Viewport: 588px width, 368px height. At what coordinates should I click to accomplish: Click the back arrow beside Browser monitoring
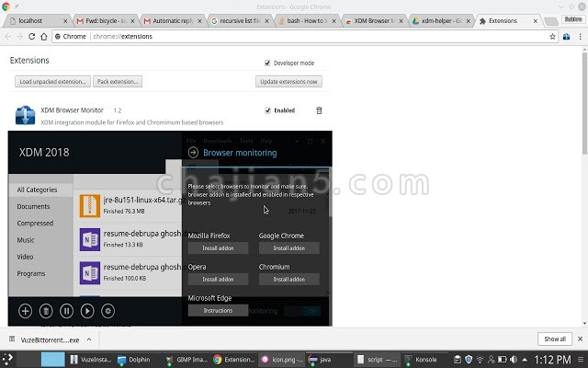click(193, 153)
